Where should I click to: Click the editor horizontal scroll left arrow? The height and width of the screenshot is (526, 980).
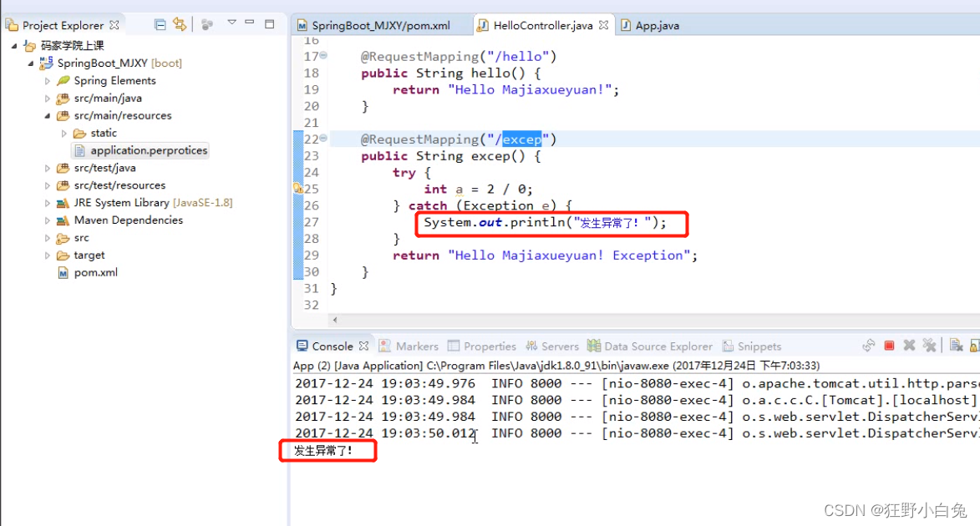pos(335,320)
